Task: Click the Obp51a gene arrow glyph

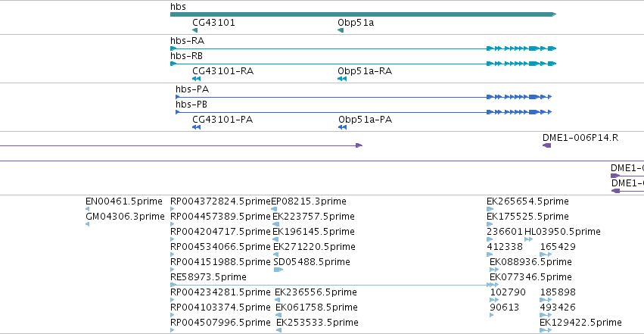Action: click(341, 30)
